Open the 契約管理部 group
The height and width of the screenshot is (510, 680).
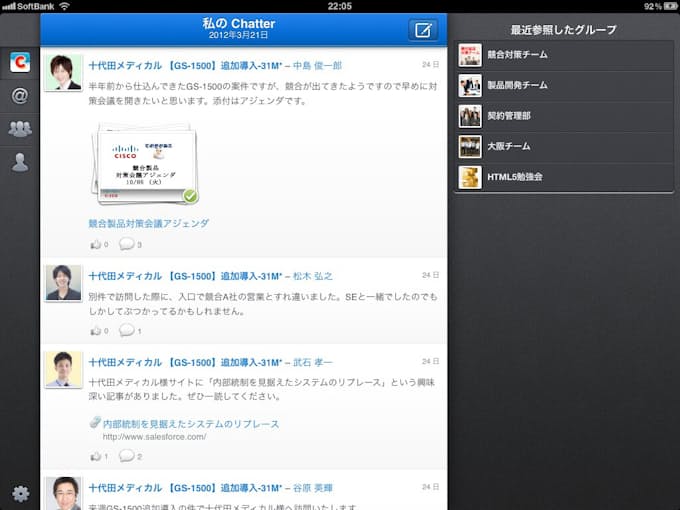[563, 116]
